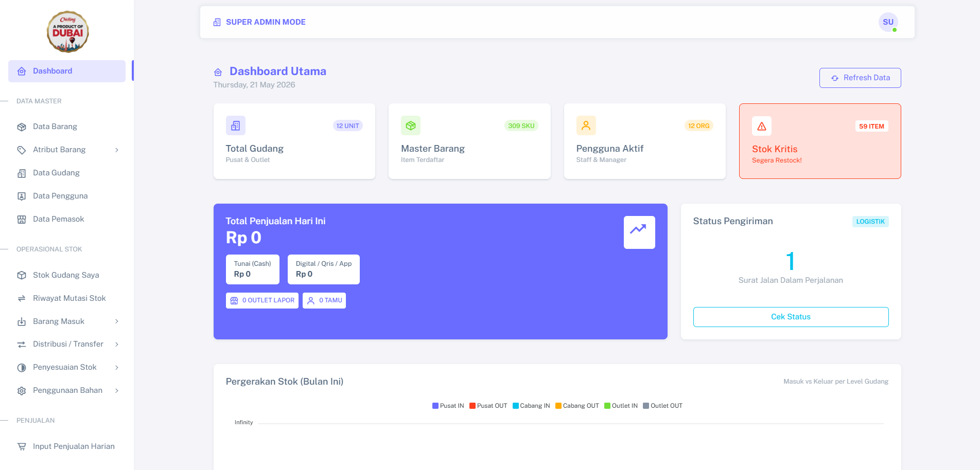Click the 12 UNIT badge
This screenshot has width=980, height=470.
(x=348, y=126)
